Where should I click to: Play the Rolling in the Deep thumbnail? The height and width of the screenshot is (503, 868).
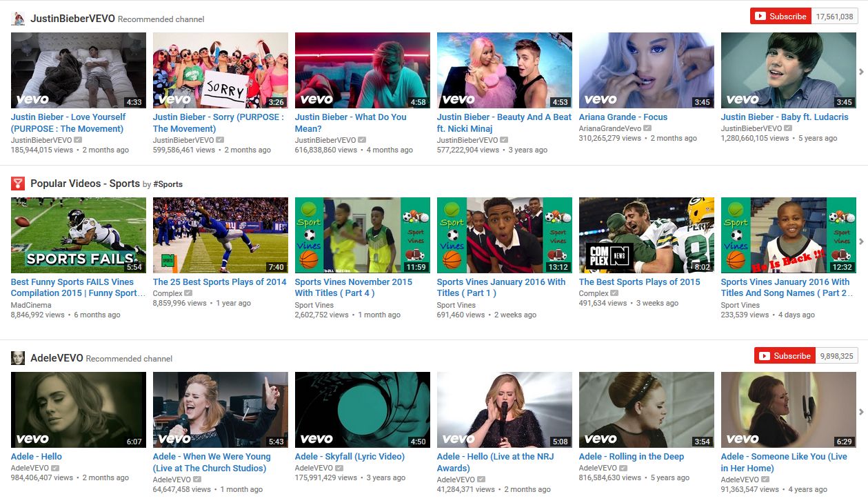(x=647, y=410)
